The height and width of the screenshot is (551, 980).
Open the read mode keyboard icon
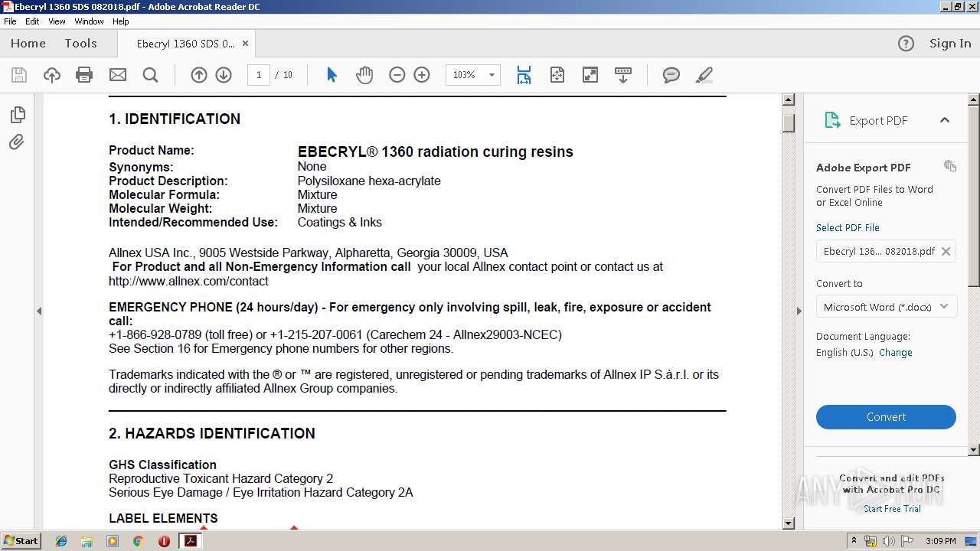point(623,75)
